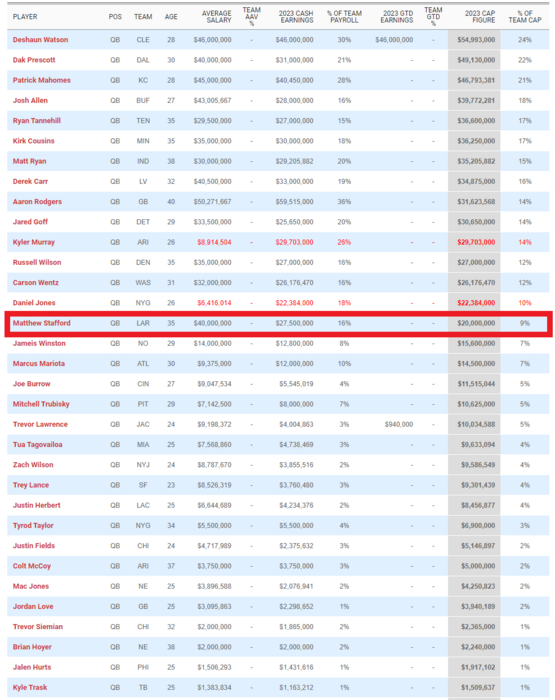555x700 pixels.
Task: Open Colt McCoy's player link
Action: click(x=32, y=566)
